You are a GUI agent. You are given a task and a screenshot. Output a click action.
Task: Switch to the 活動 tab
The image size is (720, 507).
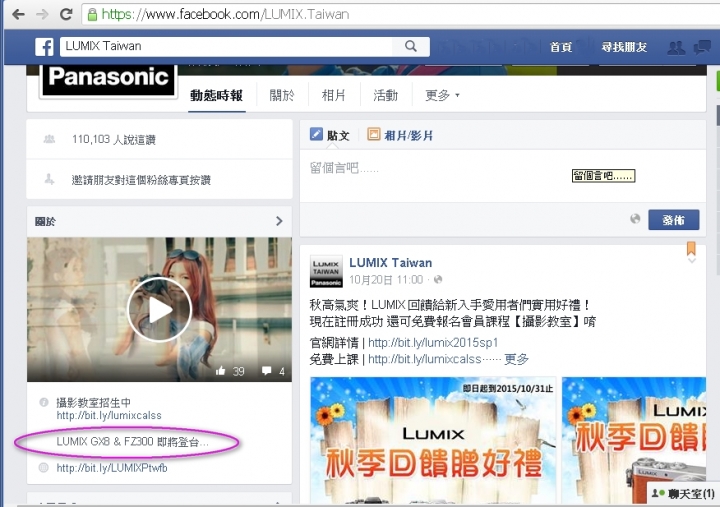(x=385, y=96)
